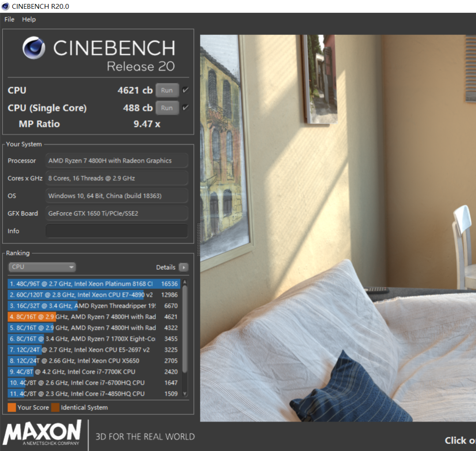Select ranking row AMD Ryzen 7 1700X
This screenshot has width=476, height=451.
coord(94,339)
